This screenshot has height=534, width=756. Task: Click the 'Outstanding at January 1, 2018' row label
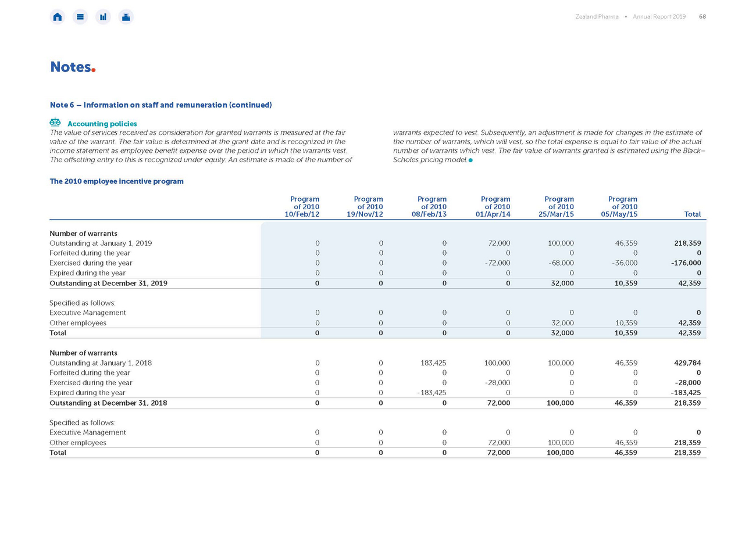(101, 363)
